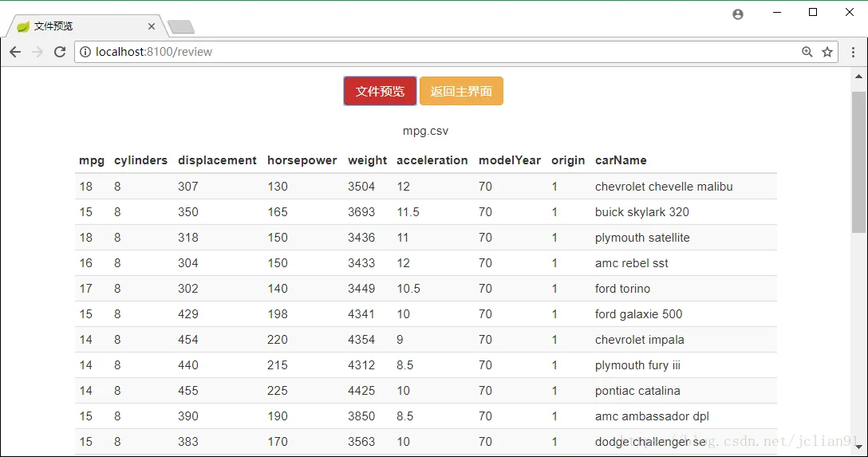Click the horsepower column header
Screen dimensions: 868x457
point(302,160)
